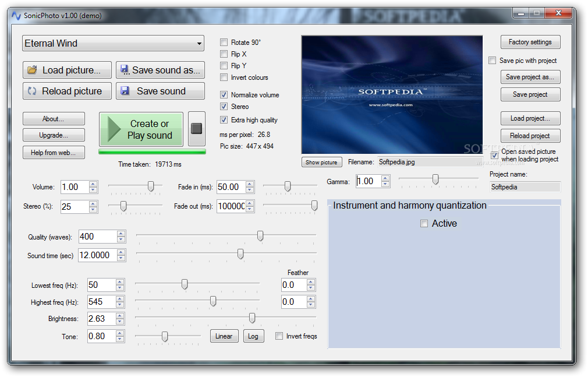The width and height of the screenshot is (588, 377).
Task: Click the folder icon on Load picture
Action: click(x=32, y=70)
